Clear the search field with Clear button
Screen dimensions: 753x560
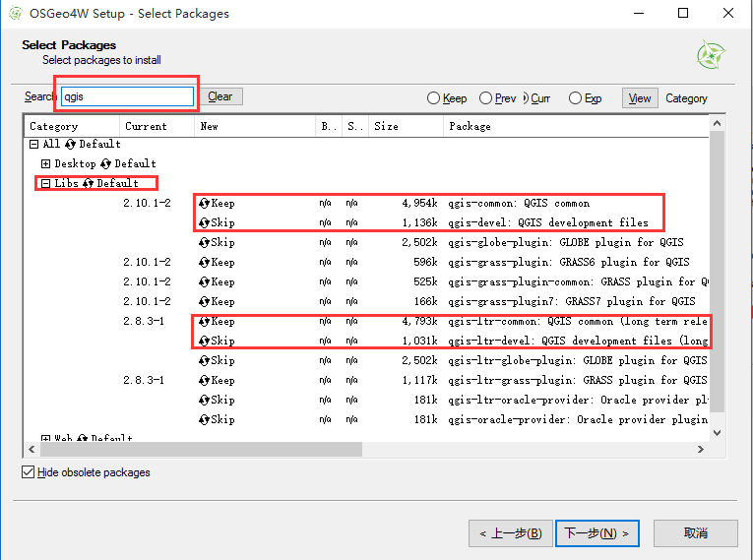point(220,96)
